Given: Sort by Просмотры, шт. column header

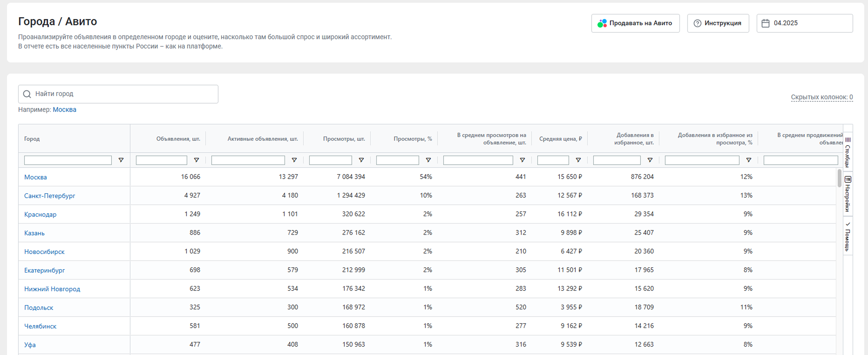Looking at the screenshot, I should [x=344, y=139].
